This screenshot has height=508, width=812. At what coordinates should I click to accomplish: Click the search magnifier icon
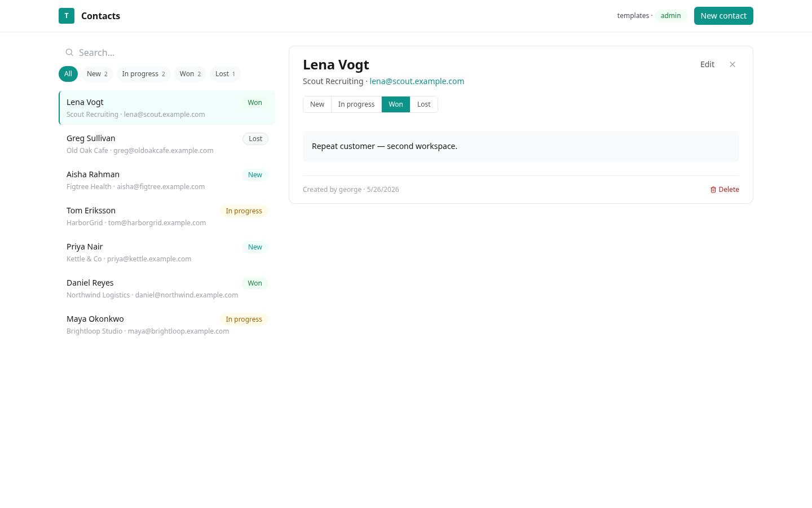pyautogui.click(x=69, y=52)
